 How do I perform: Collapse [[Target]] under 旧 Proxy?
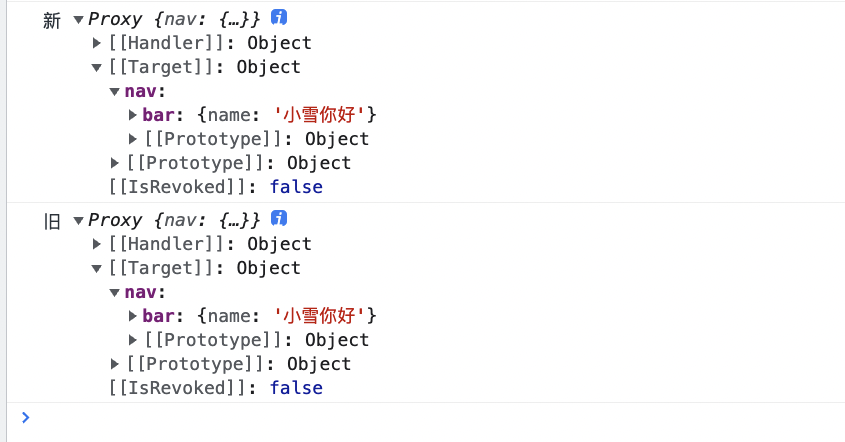(x=96, y=268)
